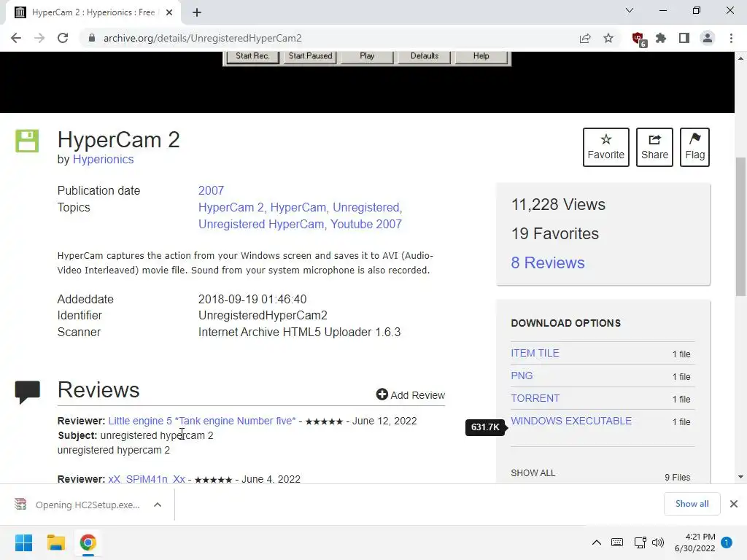Click Defaults in the preview image
The width and height of the screenshot is (747, 560).
[424, 56]
